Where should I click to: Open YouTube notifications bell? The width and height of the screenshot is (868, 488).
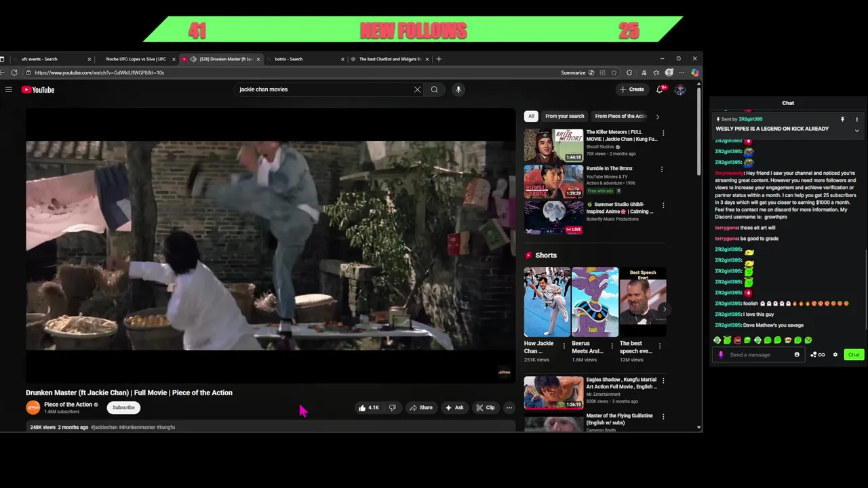[660, 89]
